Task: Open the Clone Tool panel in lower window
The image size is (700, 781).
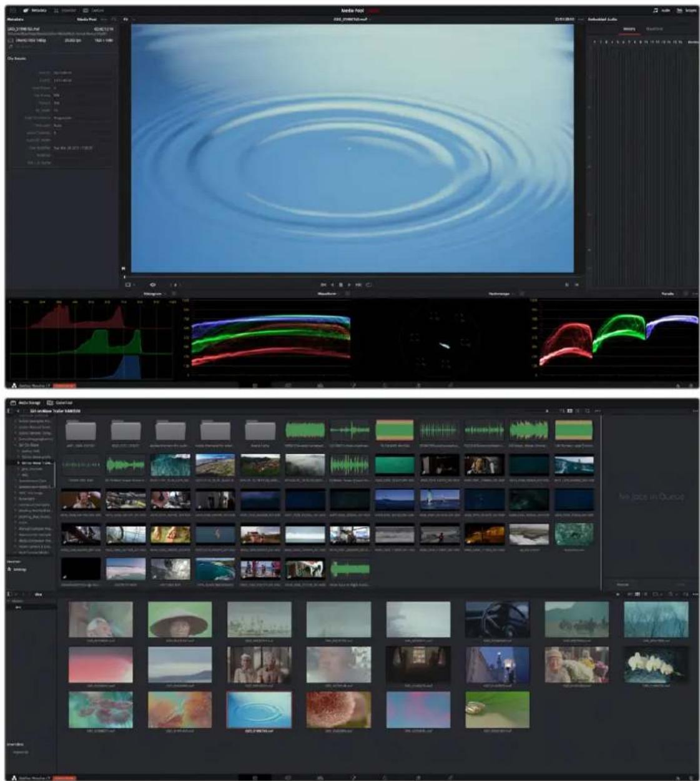Action: pyautogui.click(x=60, y=403)
